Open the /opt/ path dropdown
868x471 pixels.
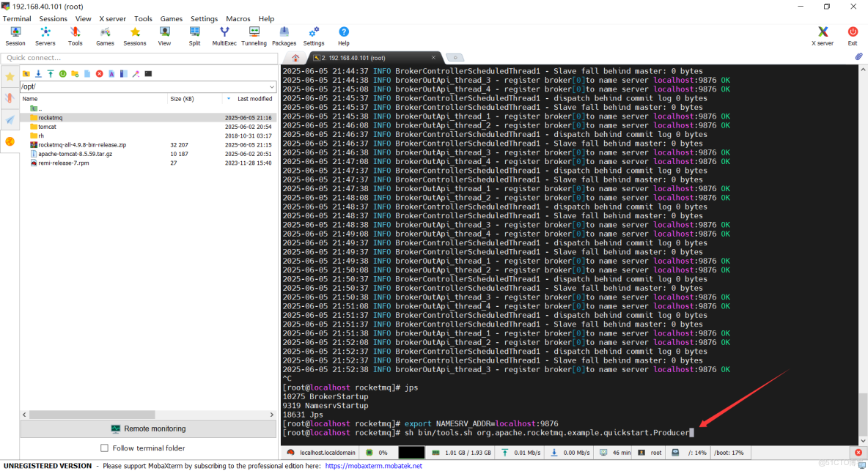click(x=271, y=86)
